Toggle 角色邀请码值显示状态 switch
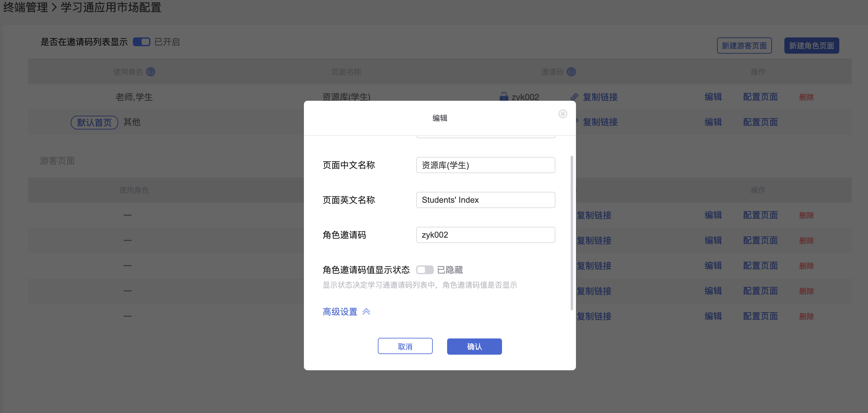 click(425, 270)
